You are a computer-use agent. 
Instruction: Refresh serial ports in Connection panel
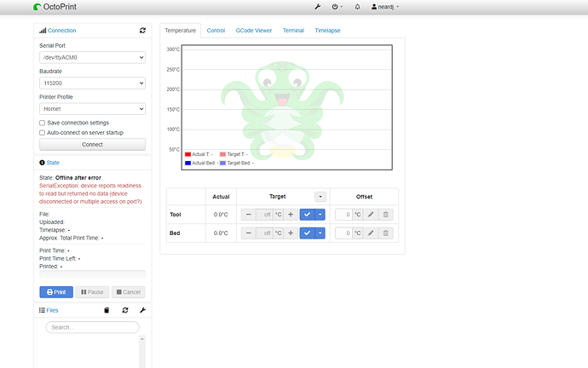(142, 31)
